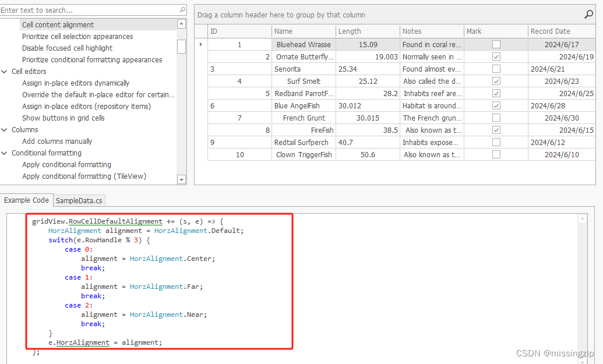Click the Mark column header

click(496, 31)
